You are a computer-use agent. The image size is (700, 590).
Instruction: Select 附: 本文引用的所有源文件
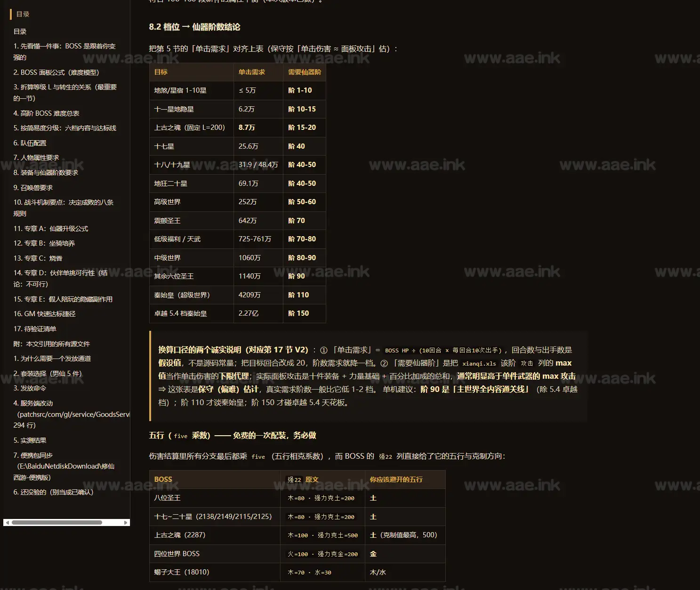[52, 344]
